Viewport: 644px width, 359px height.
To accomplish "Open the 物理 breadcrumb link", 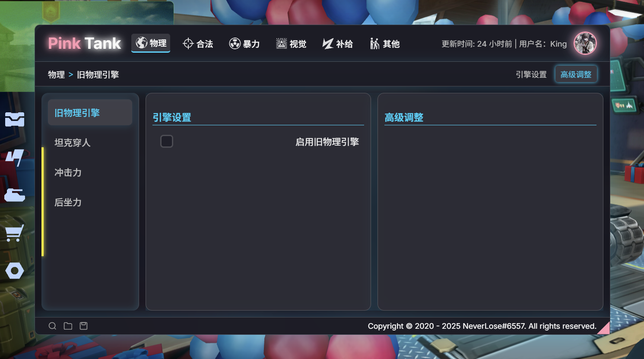I will (57, 74).
